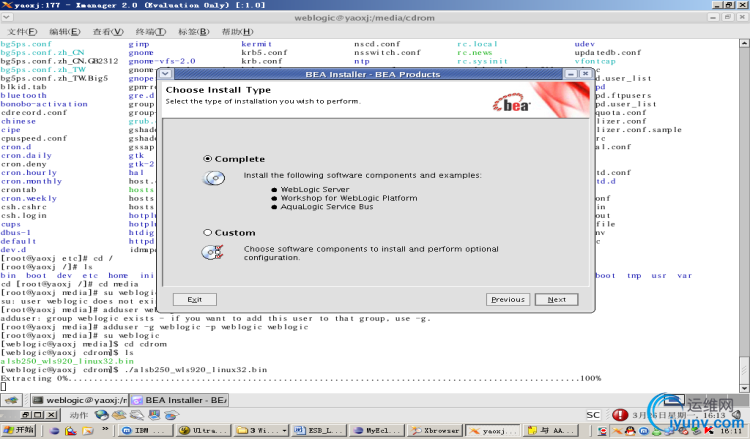The width and height of the screenshot is (750, 439).
Task: Click the show-desktop icon in the GNOME panel
Action: pos(11,400)
